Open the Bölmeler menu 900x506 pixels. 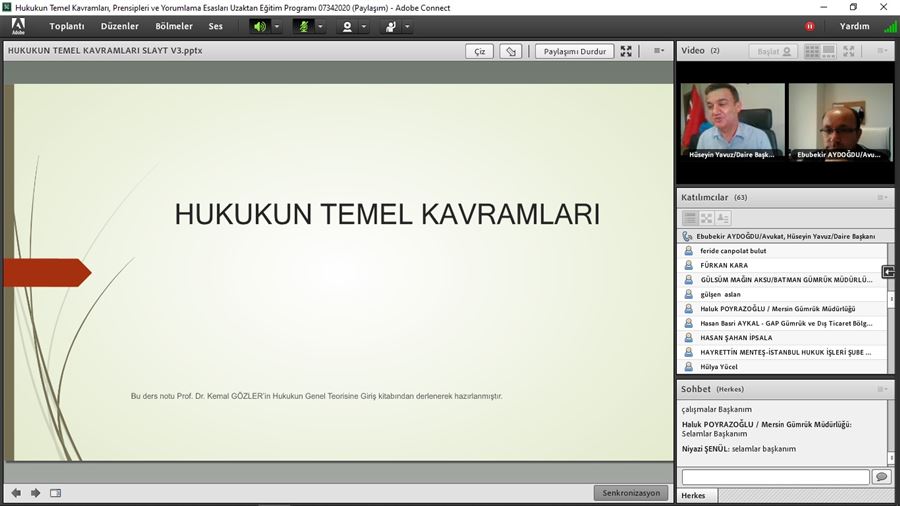(174, 26)
